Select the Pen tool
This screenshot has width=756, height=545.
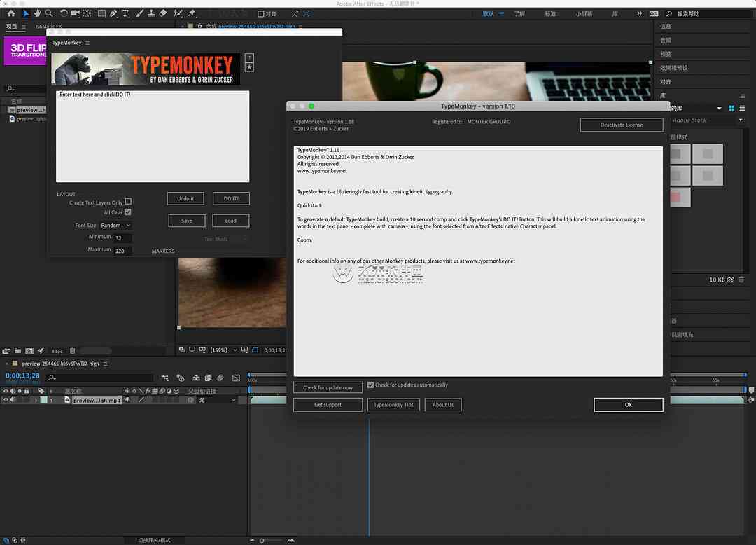113,13
